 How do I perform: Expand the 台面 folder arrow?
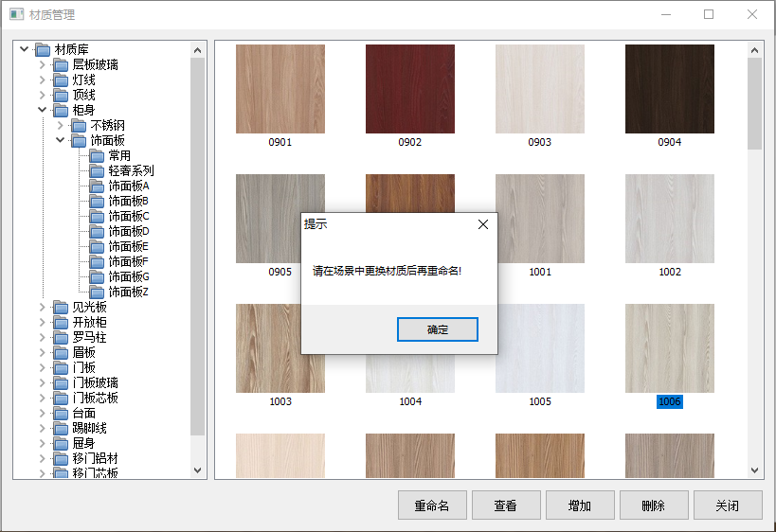pyautogui.click(x=42, y=414)
